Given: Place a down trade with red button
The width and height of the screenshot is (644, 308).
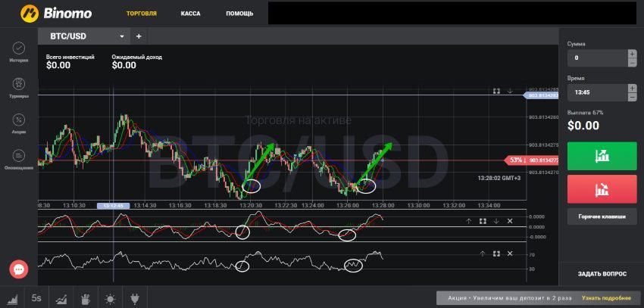Looking at the screenshot, I should point(602,189).
